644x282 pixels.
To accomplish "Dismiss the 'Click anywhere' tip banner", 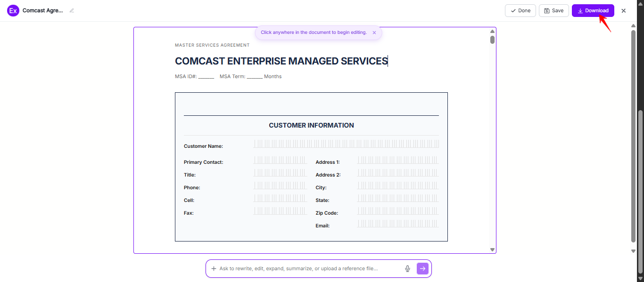I will (x=374, y=32).
